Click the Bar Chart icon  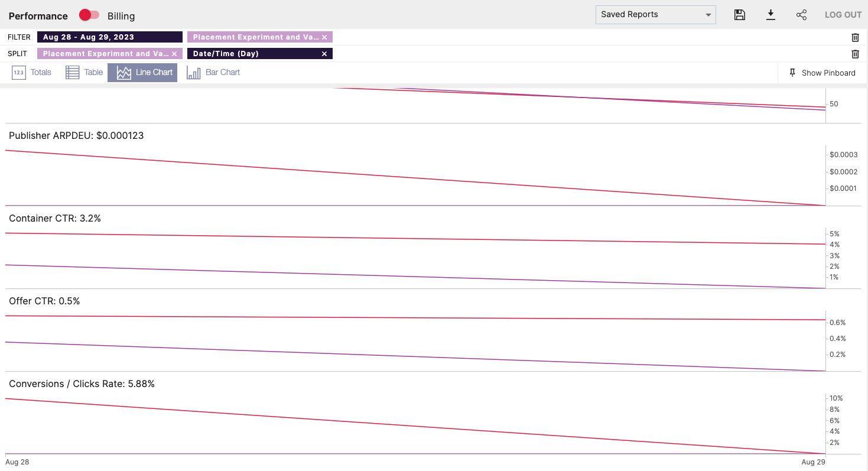194,73
